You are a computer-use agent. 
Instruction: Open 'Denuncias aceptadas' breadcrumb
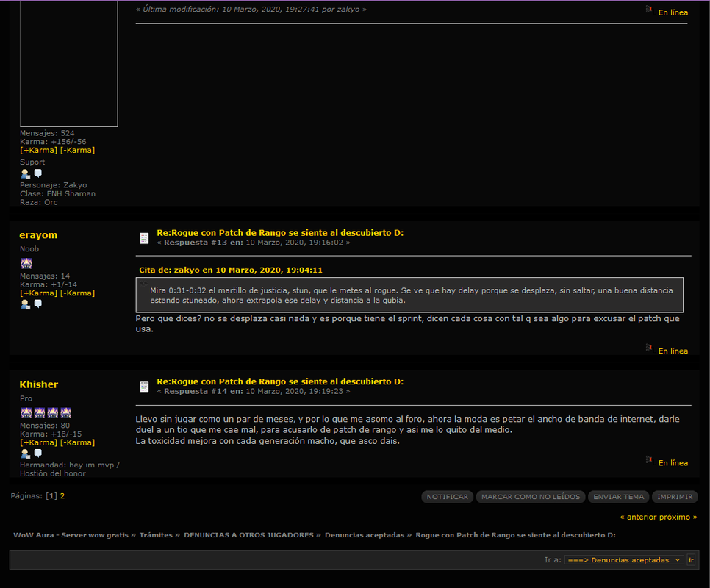(x=365, y=535)
